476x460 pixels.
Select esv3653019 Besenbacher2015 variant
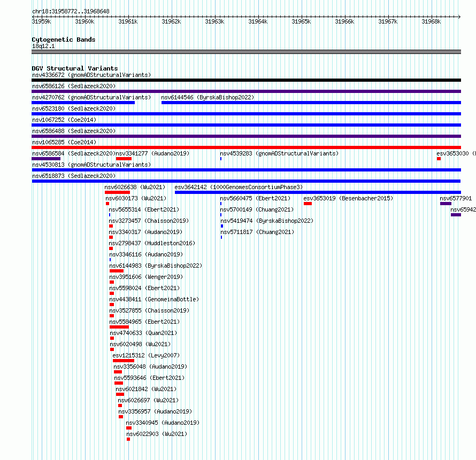(348, 198)
